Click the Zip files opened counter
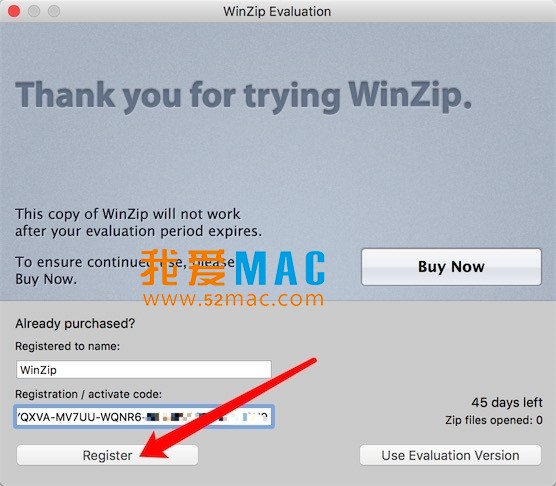This screenshot has width=556, height=486. 494,420
